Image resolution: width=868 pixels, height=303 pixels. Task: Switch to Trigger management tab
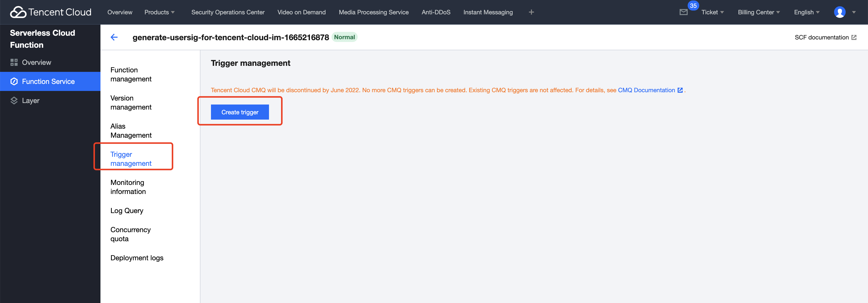(131, 159)
